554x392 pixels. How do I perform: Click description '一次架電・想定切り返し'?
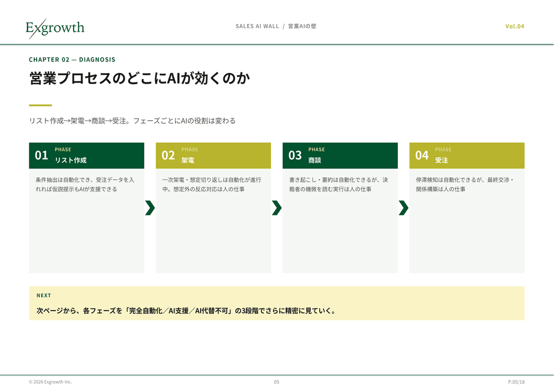coord(212,184)
